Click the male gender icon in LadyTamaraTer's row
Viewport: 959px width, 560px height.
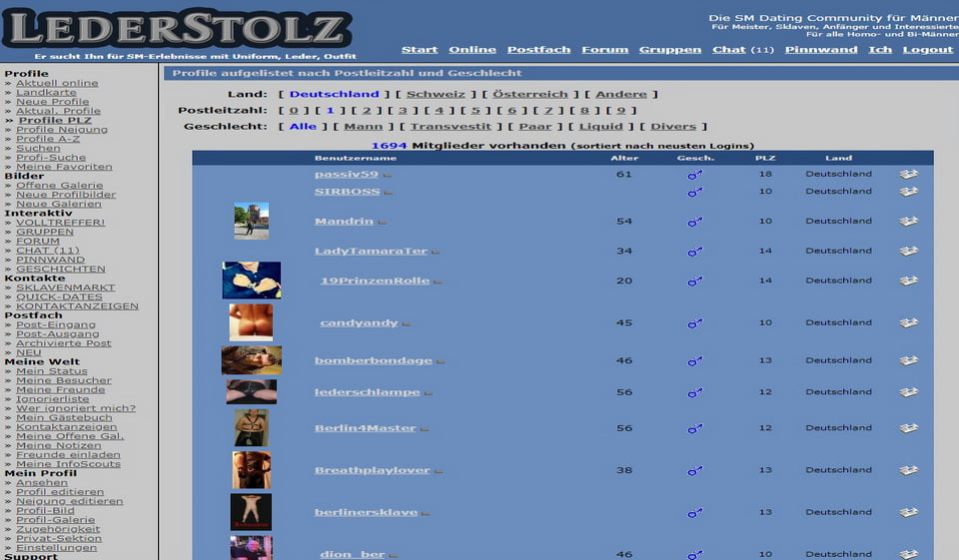point(695,252)
